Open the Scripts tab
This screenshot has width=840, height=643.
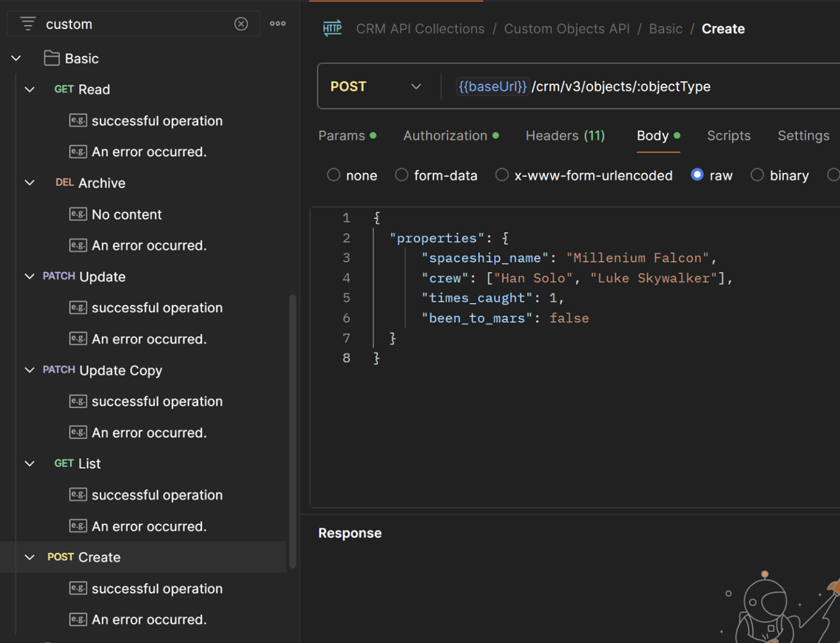point(728,135)
